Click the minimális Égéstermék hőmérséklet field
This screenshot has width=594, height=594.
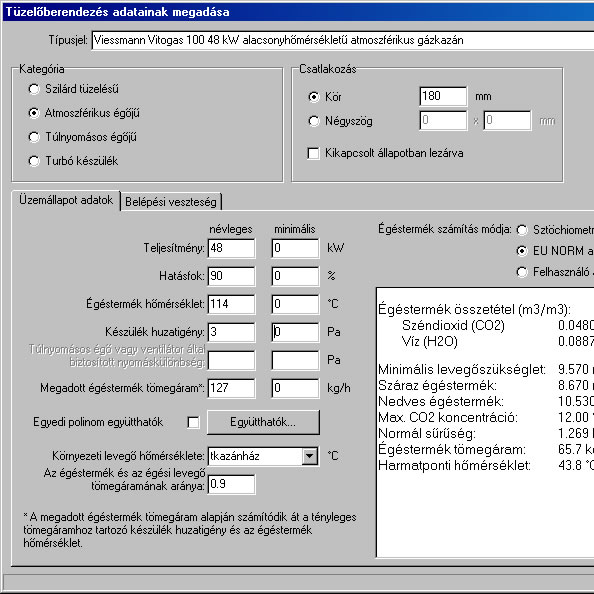point(295,304)
